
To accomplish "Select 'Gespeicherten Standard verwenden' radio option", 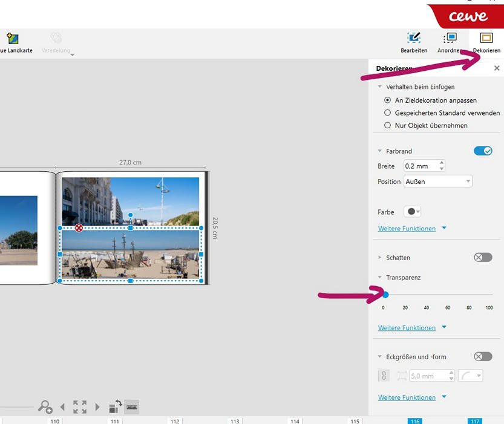I will coord(388,113).
